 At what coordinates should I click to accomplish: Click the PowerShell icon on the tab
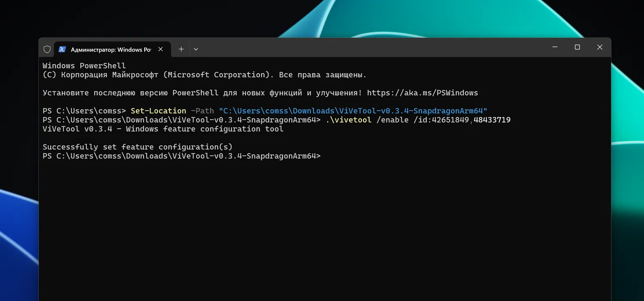(62, 49)
